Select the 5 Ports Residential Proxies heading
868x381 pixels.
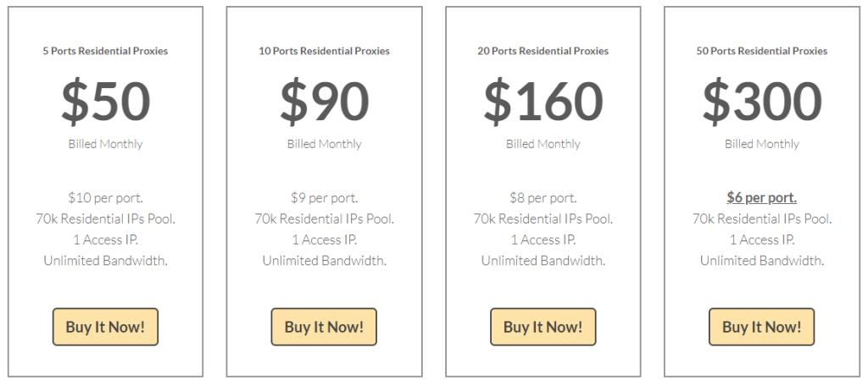point(105,51)
